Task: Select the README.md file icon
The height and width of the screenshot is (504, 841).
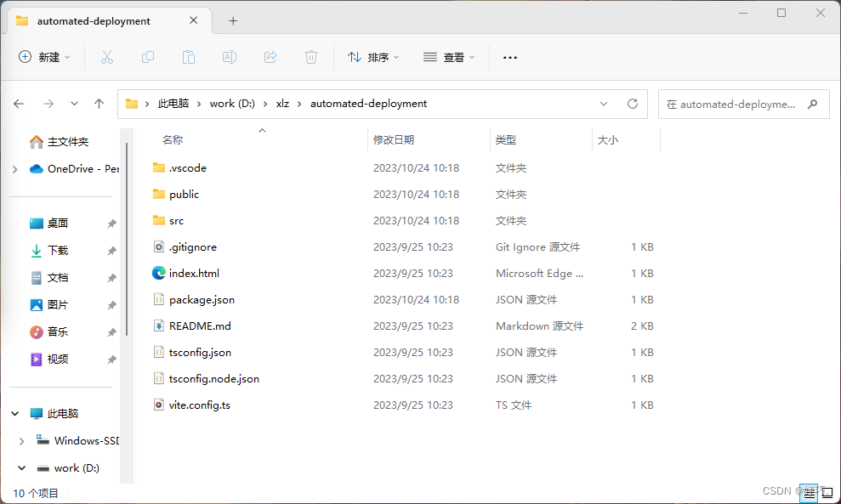Action: (x=159, y=326)
